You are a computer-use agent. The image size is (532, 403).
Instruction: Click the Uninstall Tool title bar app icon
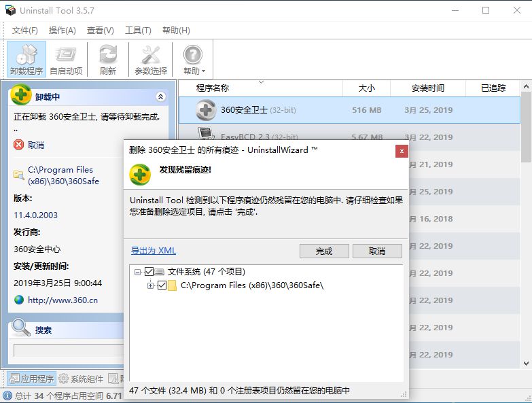(10, 10)
